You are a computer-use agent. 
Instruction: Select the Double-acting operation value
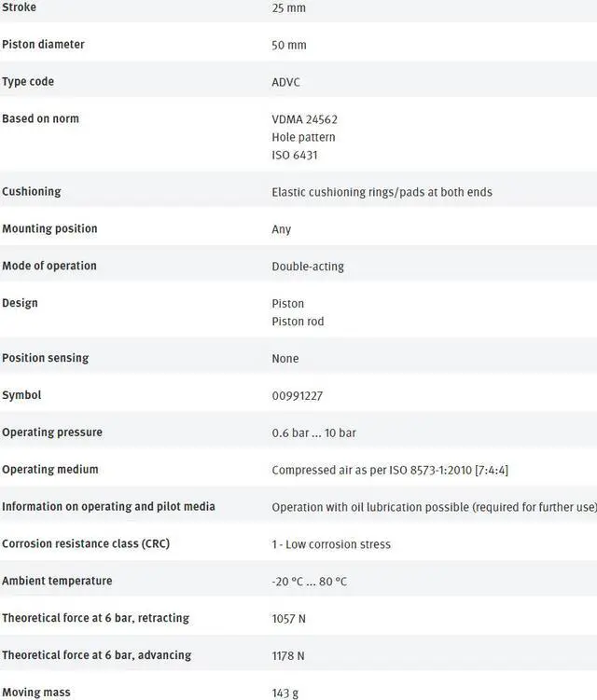coord(308,267)
